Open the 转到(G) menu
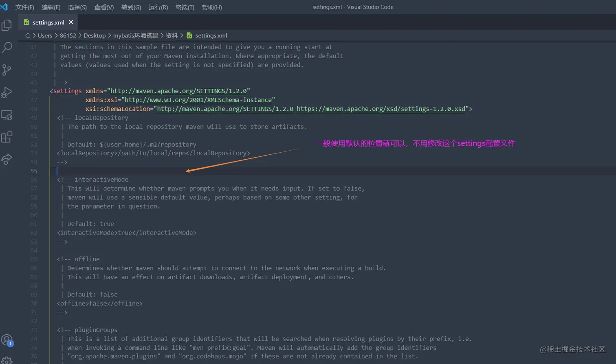The height and width of the screenshot is (364, 616). 131,7
